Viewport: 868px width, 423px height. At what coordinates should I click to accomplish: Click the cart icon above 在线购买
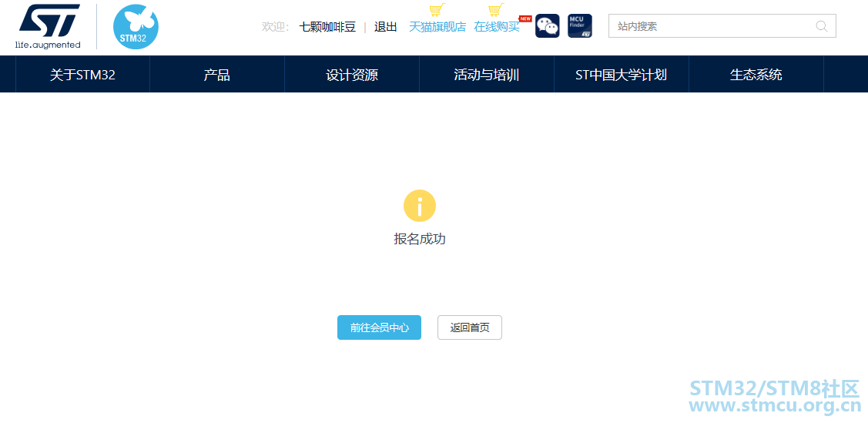[497, 10]
